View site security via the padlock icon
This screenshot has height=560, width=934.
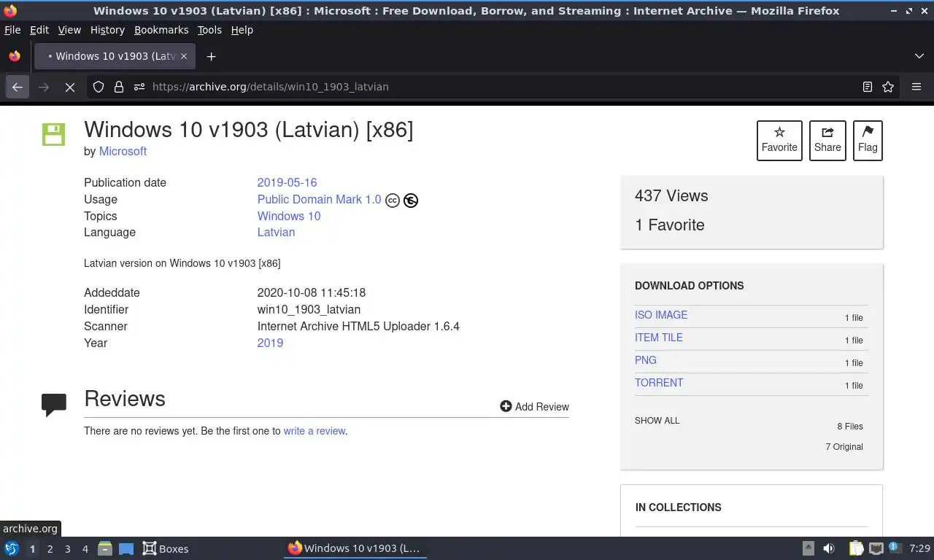119,87
